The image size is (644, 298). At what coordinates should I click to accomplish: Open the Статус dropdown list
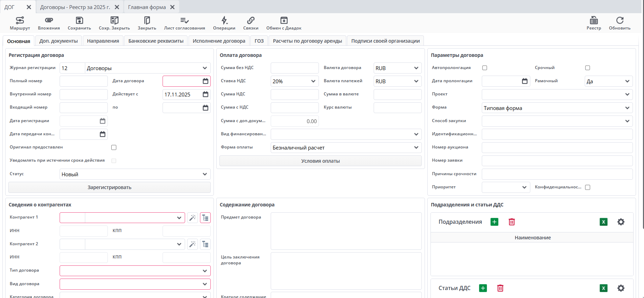[205, 174]
